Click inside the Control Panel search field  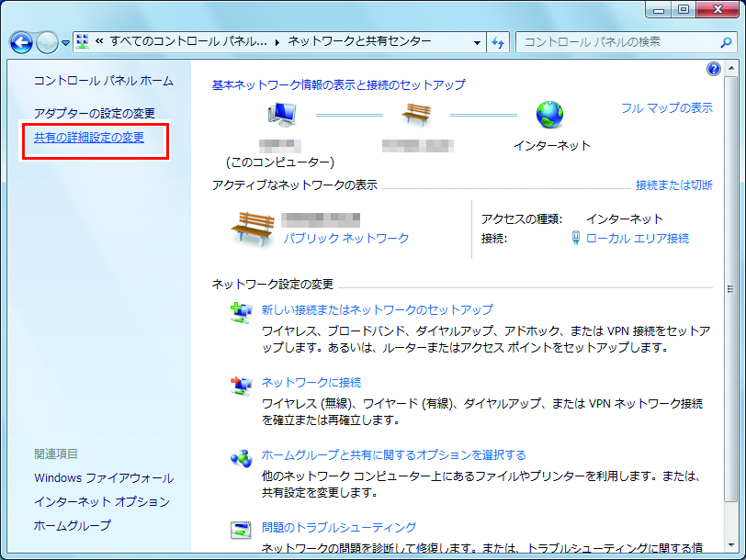coord(616,42)
